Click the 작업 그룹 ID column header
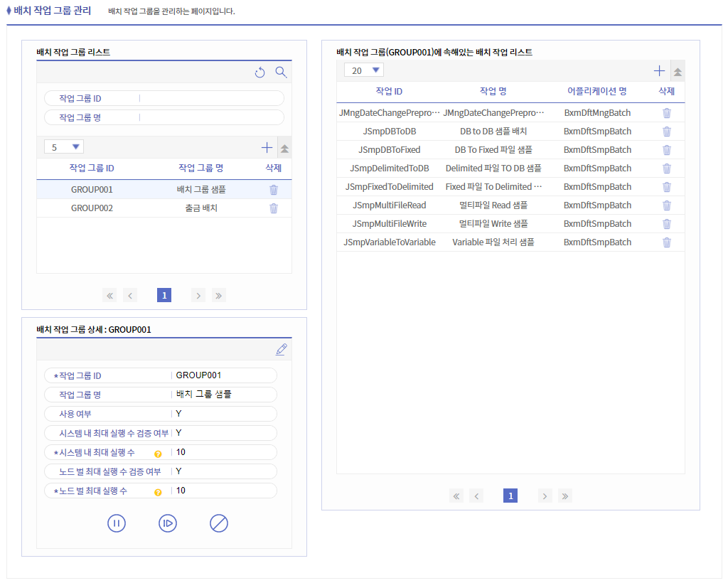The height and width of the screenshot is (583, 728). pyautogui.click(x=92, y=168)
